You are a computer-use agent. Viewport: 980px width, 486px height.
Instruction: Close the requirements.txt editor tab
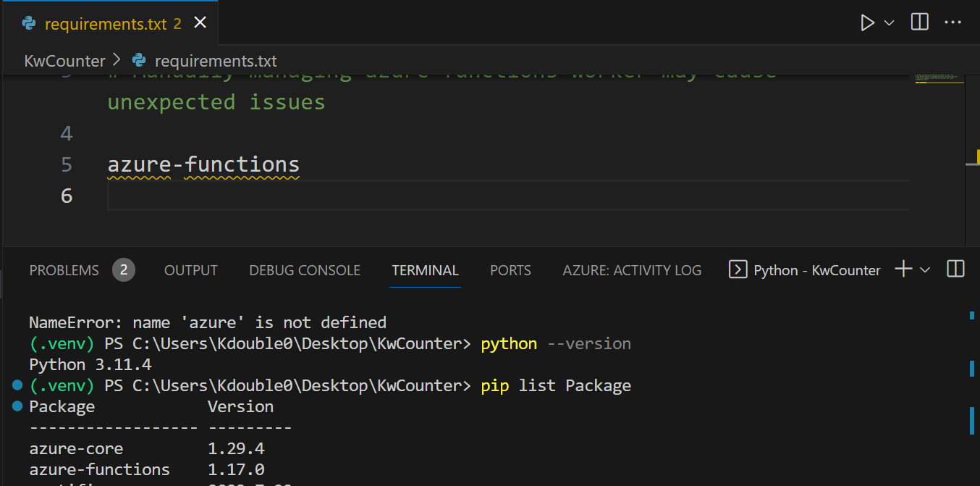point(200,23)
